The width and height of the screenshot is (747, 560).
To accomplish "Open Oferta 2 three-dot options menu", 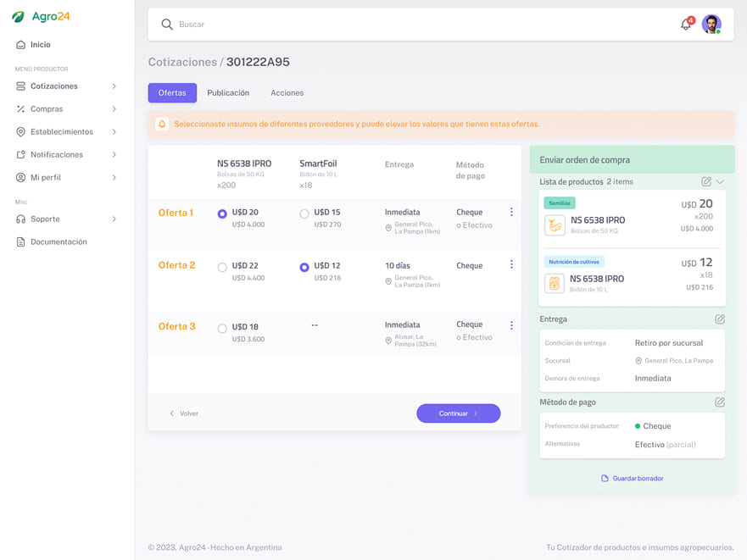I will pyautogui.click(x=511, y=264).
